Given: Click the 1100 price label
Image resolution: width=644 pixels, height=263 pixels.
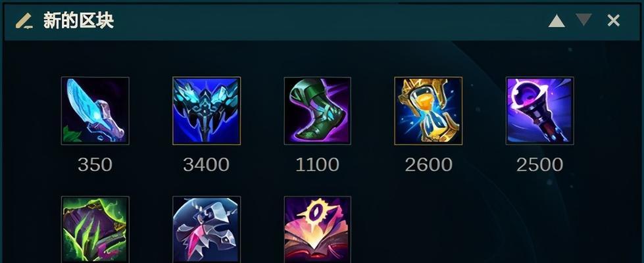Looking at the screenshot, I should [318, 165].
